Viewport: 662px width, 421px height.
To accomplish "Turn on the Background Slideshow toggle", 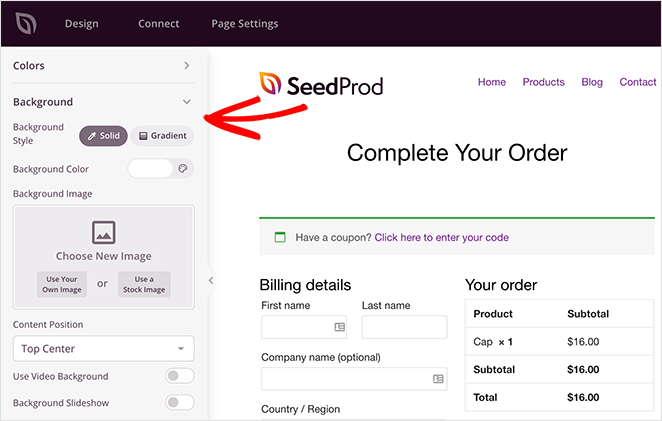I will [x=180, y=402].
